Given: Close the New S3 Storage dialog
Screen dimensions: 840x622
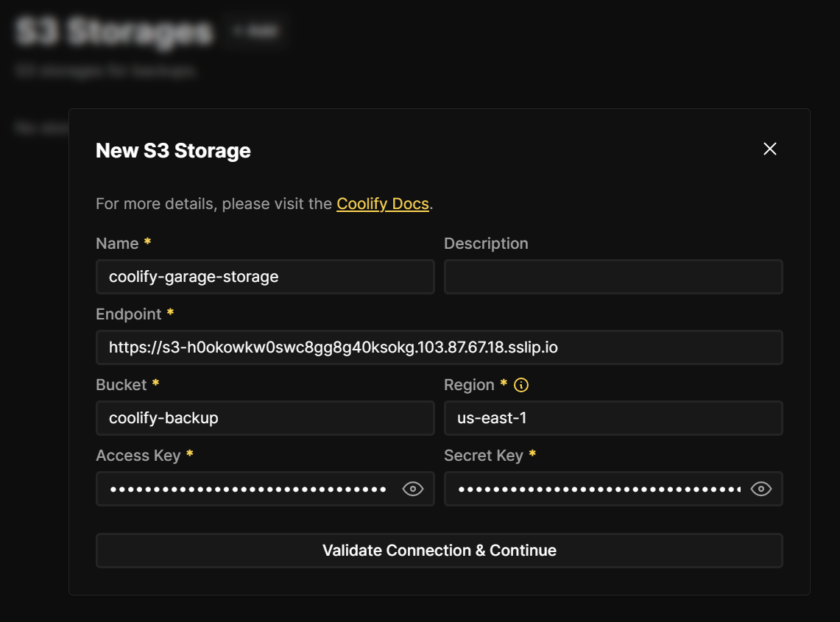Looking at the screenshot, I should click(x=770, y=149).
